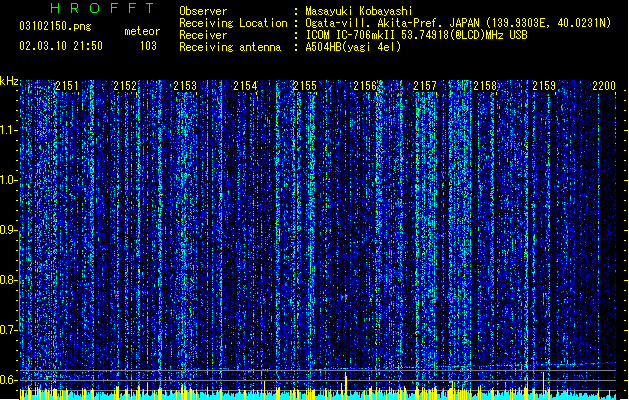Click the 1.0 frequency axis label
This screenshot has height=400, width=629.
[8, 180]
